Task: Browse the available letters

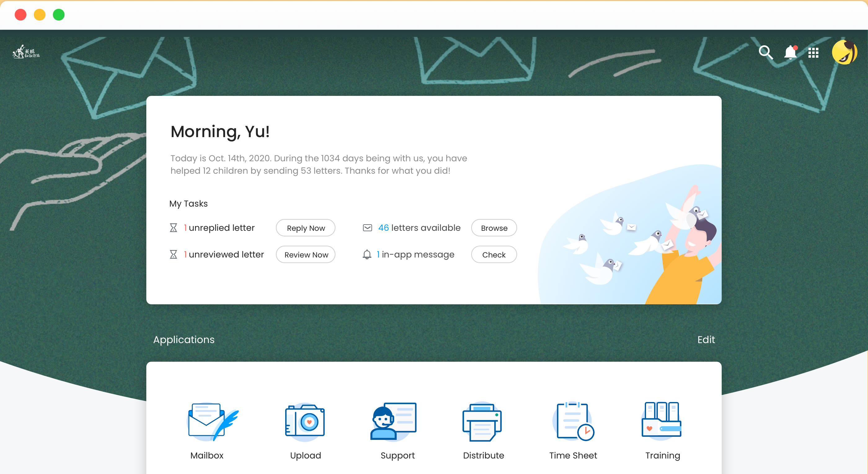Action: (x=494, y=228)
